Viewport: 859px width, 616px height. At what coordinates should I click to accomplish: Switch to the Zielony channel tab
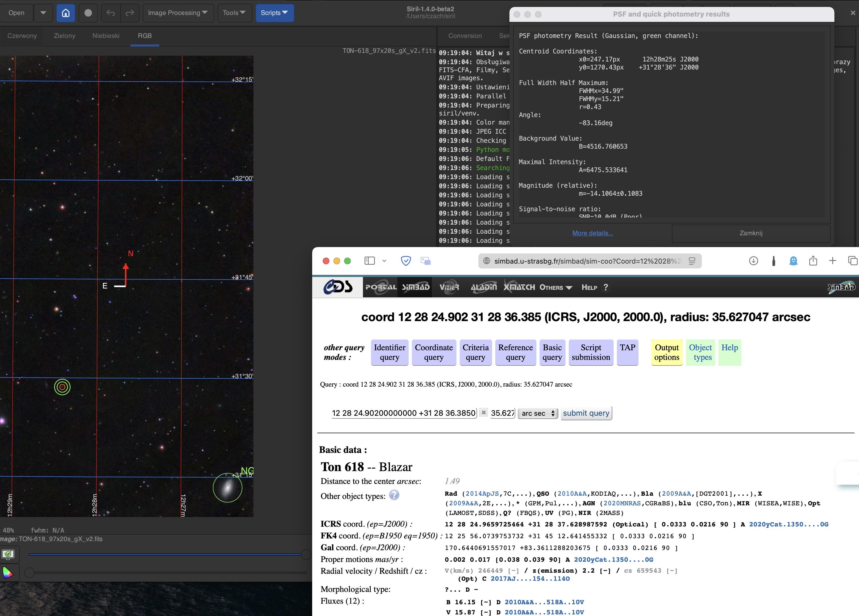click(65, 36)
